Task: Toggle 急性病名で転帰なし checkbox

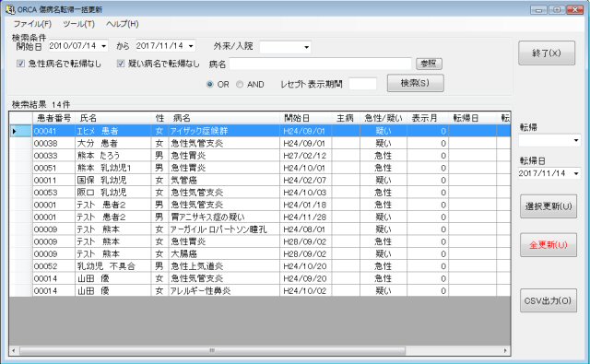Action: [20, 64]
